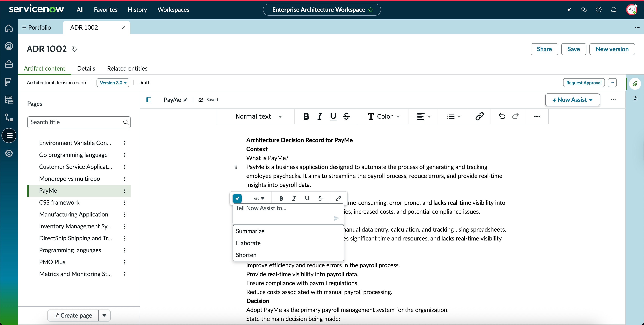Select the list view icon highlighted in sidebar
This screenshot has width=644, height=325.
tap(9, 136)
